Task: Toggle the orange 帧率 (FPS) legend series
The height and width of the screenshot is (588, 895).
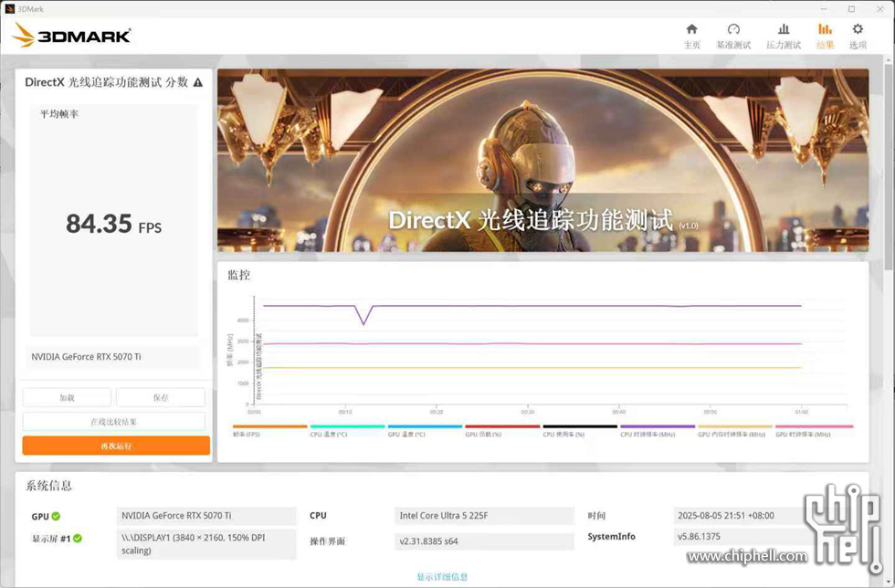Action: pos(269,430)
